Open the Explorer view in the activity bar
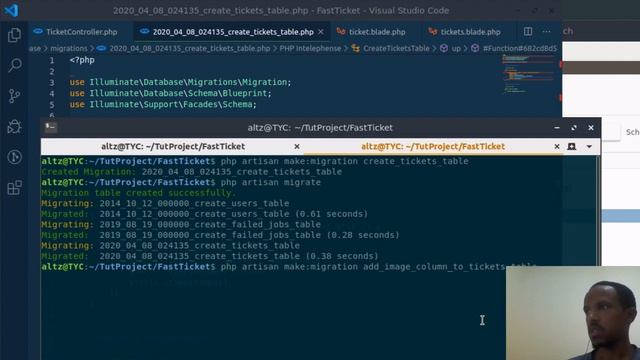Image resolution: width=640 pixels, height=360 pixels. [14, 35]
